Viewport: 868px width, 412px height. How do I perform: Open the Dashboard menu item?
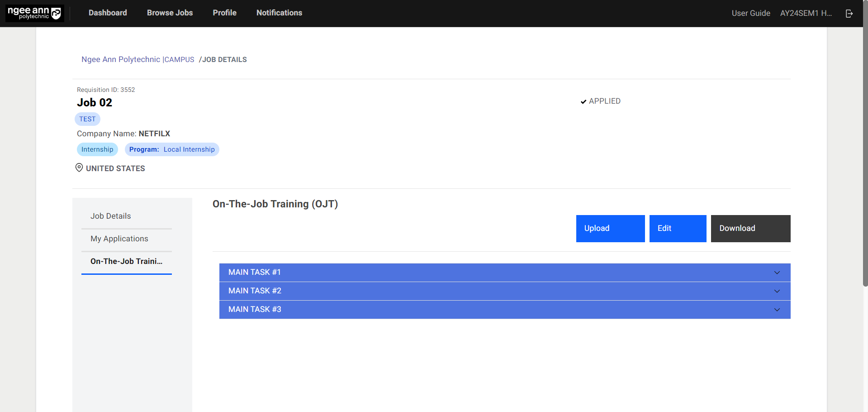click(x=108, y=13)
